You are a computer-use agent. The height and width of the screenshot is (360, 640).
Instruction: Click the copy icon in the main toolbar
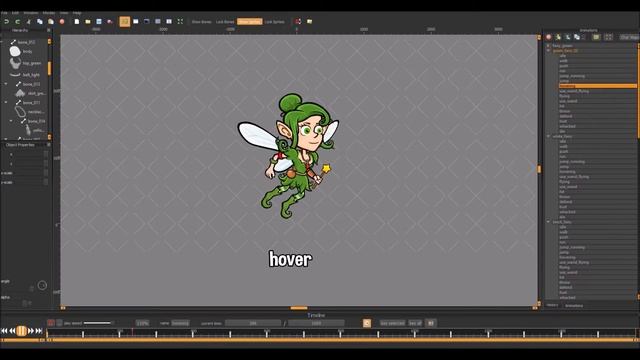click(x=40, y=22)
